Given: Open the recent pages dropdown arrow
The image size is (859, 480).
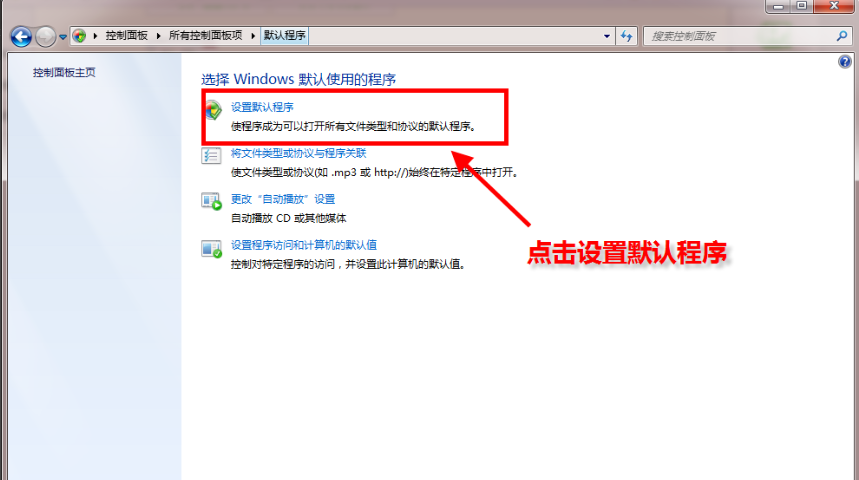Looking at the screenshot, I should (x=63, y=36).
